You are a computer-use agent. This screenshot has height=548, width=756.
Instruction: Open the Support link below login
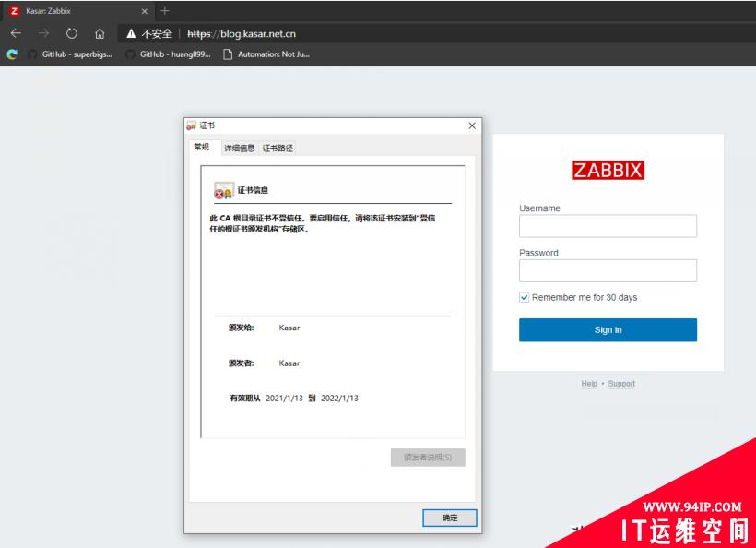[x=621, y=384]
